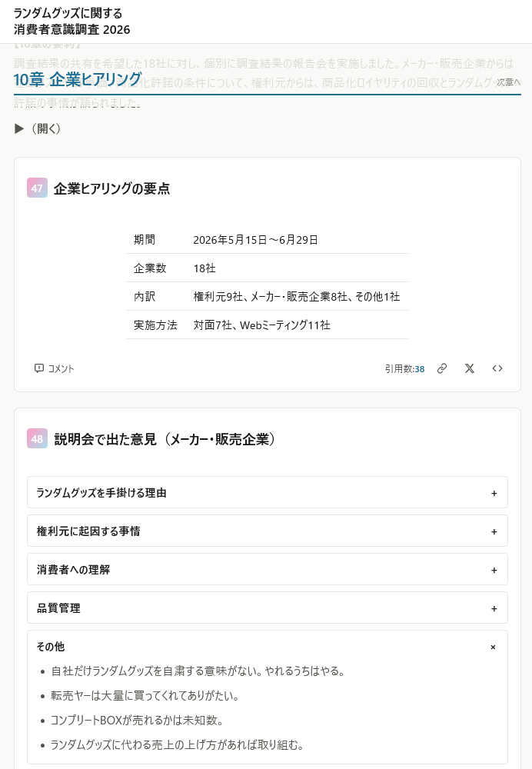Open embed code icon for card 47
The width and height of the screenshot is (532, 769).
coord(497,368)
